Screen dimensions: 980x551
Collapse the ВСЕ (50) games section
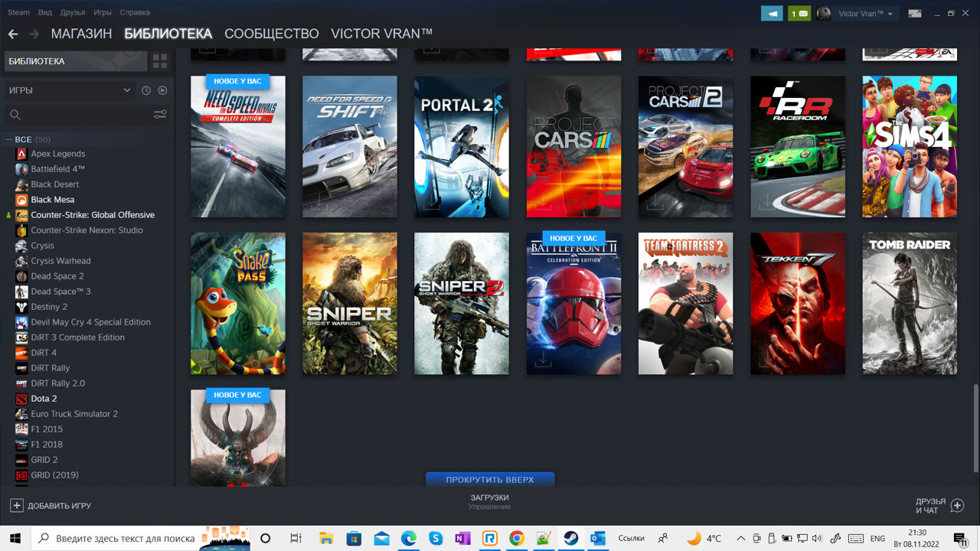[x=8, y=139]
